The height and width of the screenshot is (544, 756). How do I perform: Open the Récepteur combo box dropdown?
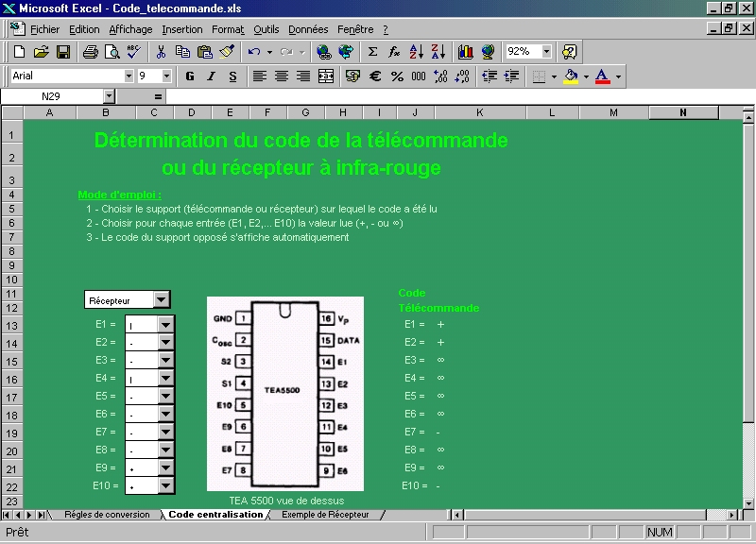coord(162,300)
